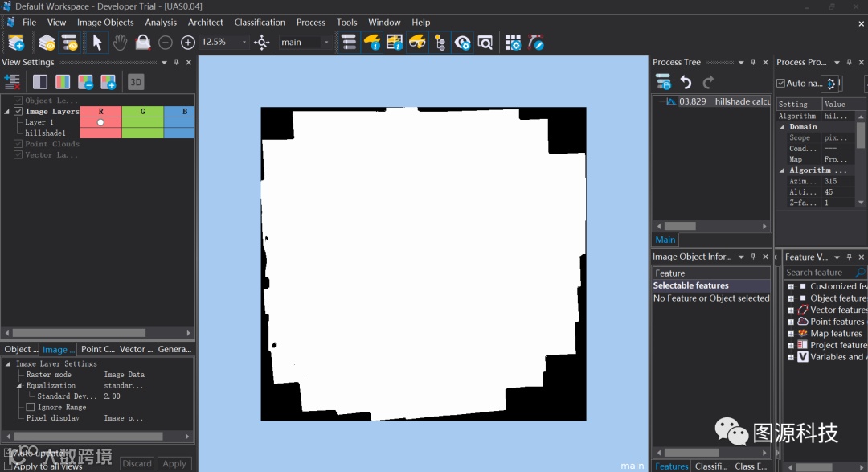Image resolution: width=868 pixels, height=472 pixels.
Task: Click the edit layer list icon
Action: coord(12,82)
